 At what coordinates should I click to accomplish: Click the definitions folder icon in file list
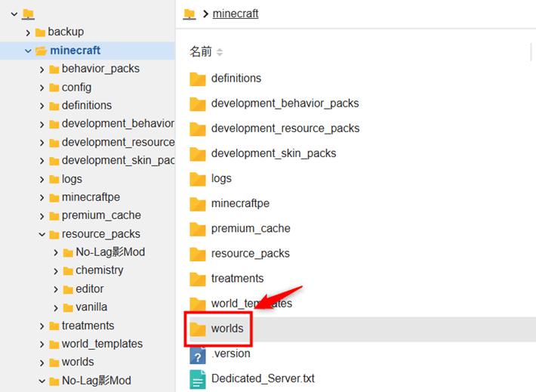pos(198,79)
